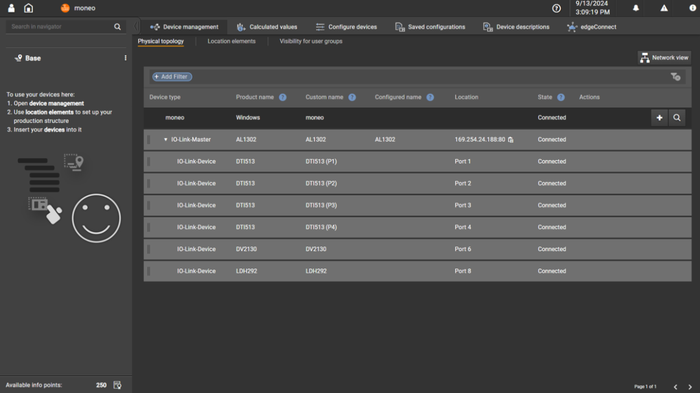Viewport: 700px width, 393px height.
Task: Switch to Visibility for user groups
Action: pos(311,41)
